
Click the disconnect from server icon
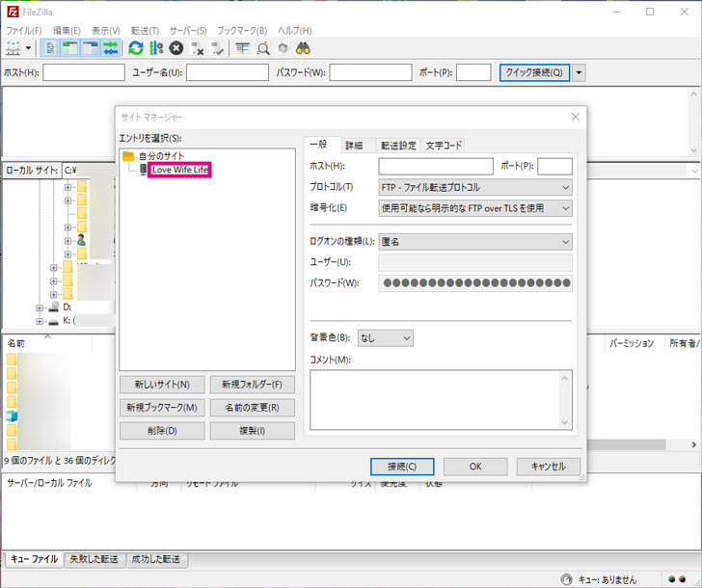(x=197, y=47)
